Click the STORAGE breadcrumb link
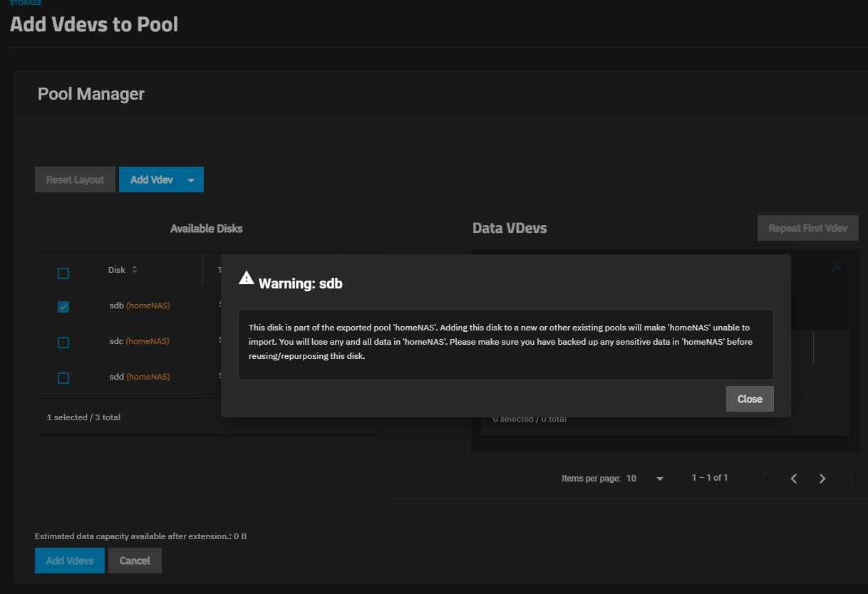 [x=26, y=3]
